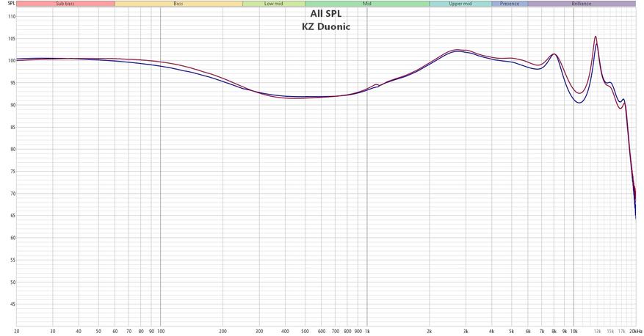The image size is (644, 336).
Task: Click the 1k frequency axis tick
Action: pos(367,331)
